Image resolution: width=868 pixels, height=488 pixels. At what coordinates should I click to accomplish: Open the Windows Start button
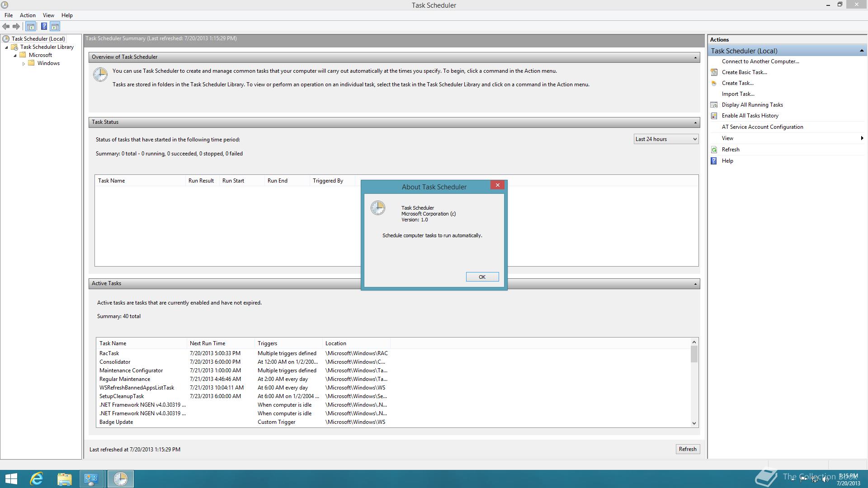pyautogui.click(x=11, y=479)
